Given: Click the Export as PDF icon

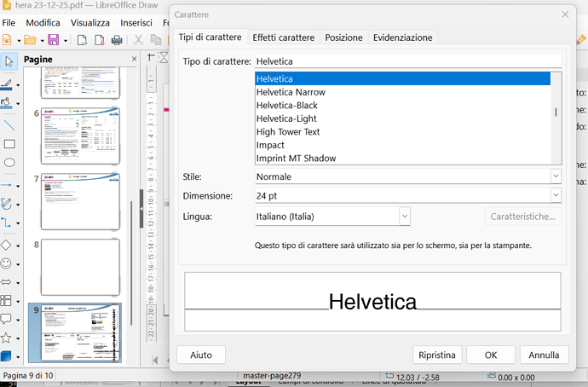Looking at the screenshot, I should tap(100, 40).
